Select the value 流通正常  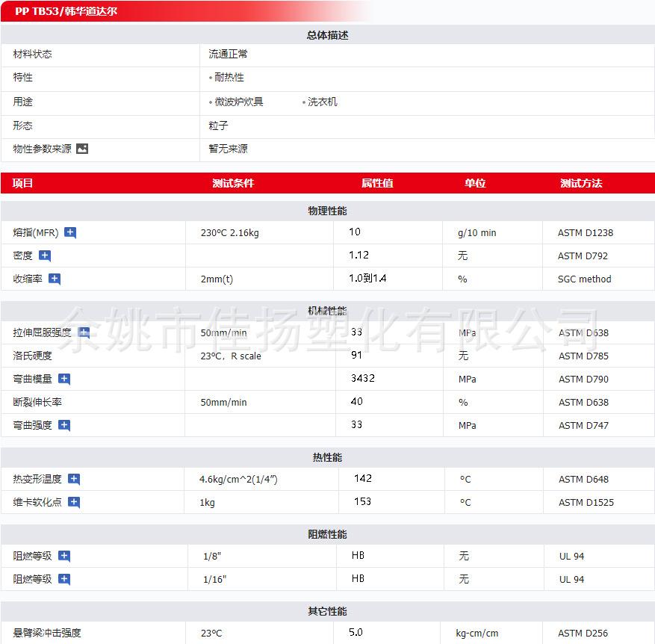click(x=228, y=55)
